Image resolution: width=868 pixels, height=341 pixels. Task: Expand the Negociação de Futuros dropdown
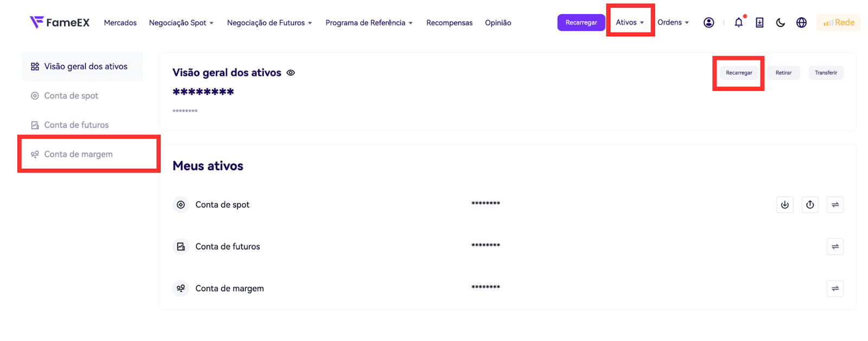tap(269, 23)
